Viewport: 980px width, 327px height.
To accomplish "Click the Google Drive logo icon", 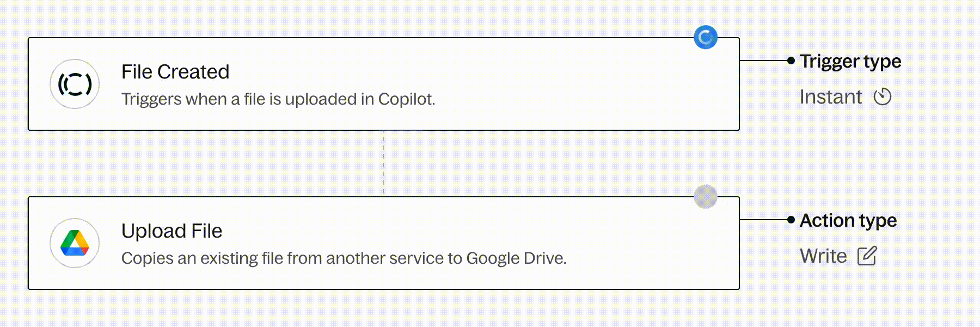I will click(x=75, y=243).
